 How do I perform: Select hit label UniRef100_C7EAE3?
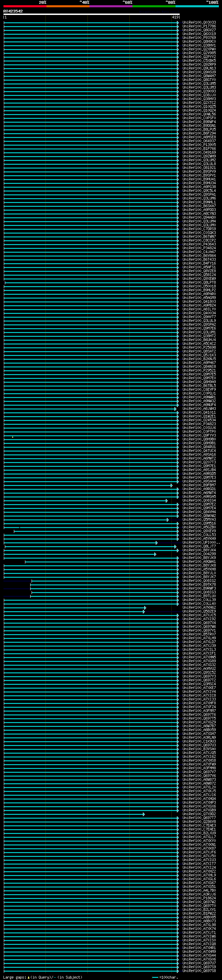click(x=199, y=825)
